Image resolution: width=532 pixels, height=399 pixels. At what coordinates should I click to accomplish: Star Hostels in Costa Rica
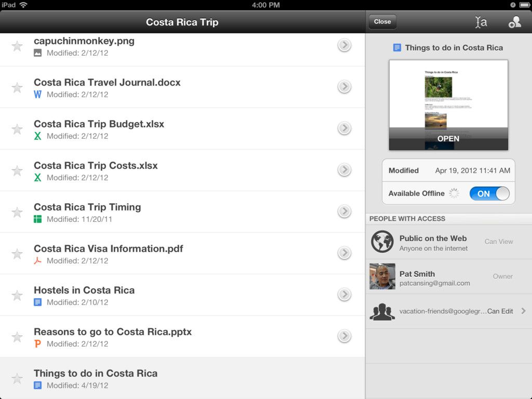click(17, 296)
